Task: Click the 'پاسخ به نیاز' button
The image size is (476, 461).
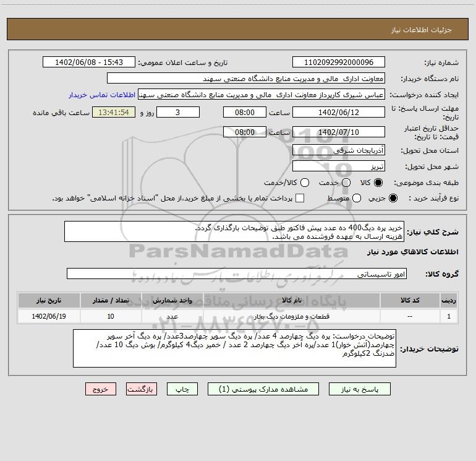Action: (359, 389)
